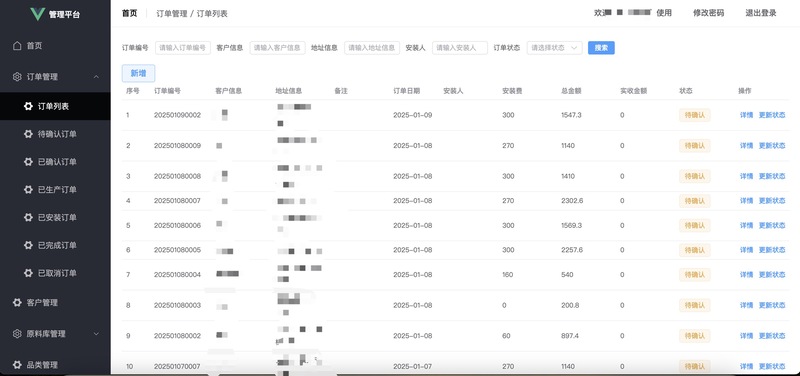Viewport: 800px width, 376px height.
Task: Click 更新状态 for order 202501090002
Action: (x=772, y=115)
